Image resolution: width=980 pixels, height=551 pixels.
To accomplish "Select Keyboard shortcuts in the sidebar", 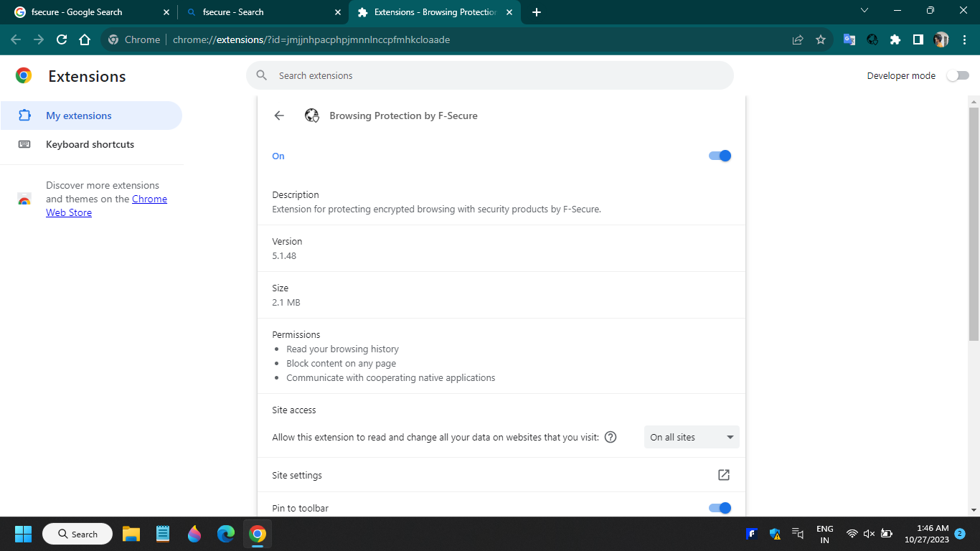I will coord(90,144).
